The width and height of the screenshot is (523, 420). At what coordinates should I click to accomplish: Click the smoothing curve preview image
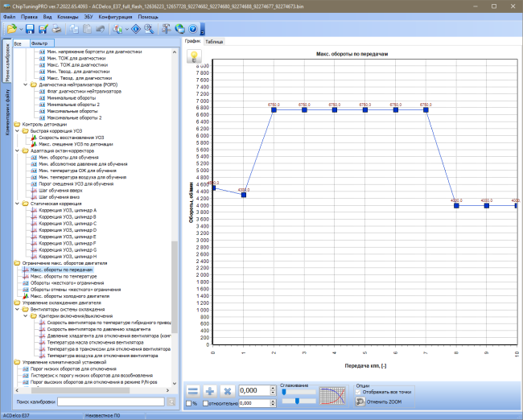(332, 396)
